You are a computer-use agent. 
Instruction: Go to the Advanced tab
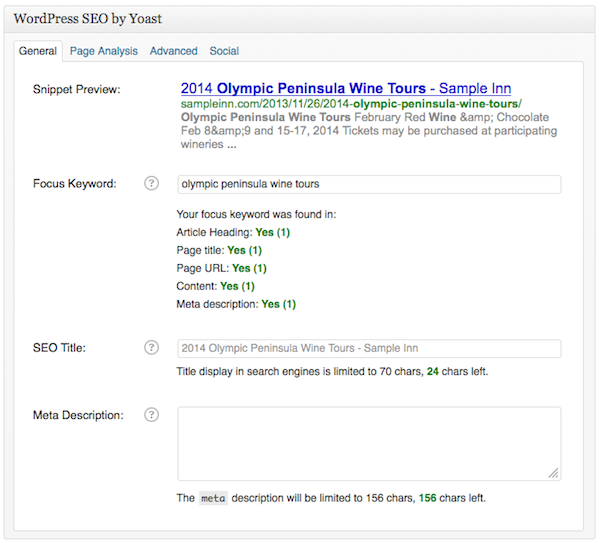(x=173, y=51)
